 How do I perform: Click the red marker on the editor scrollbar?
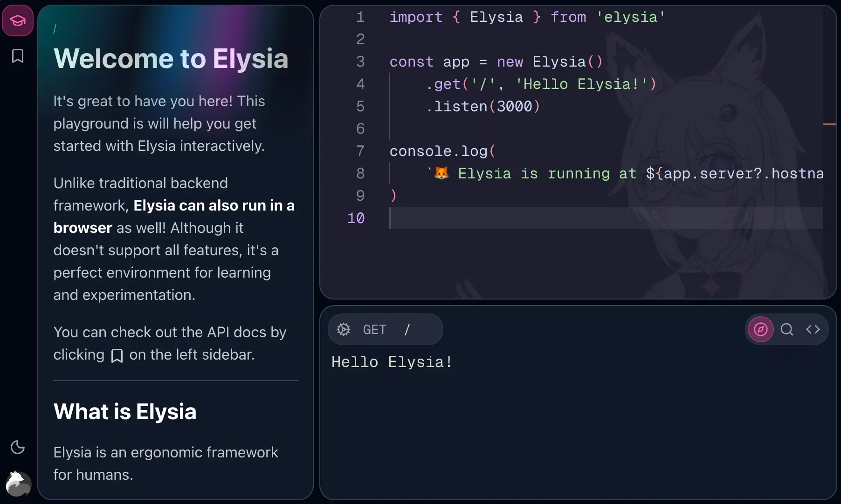pos(829,124)
